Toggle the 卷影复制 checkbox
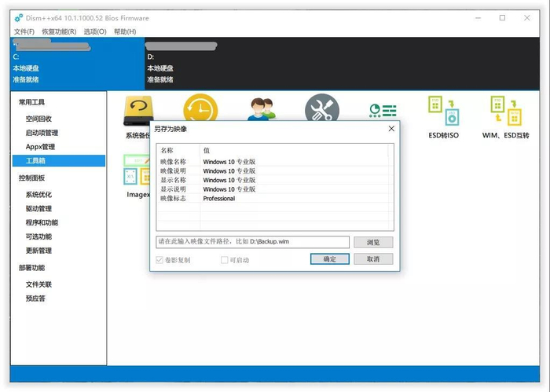 point(159,260)
